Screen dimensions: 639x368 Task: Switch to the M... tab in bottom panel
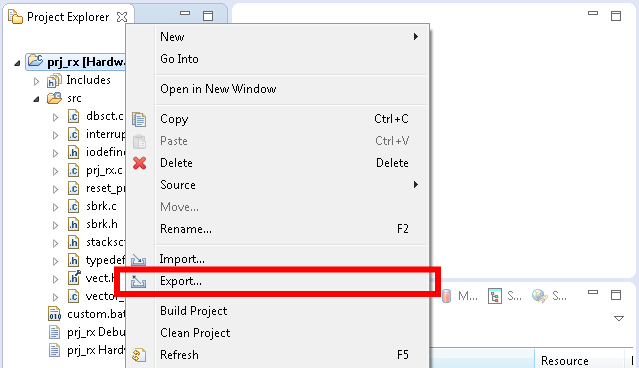[459, 296]
